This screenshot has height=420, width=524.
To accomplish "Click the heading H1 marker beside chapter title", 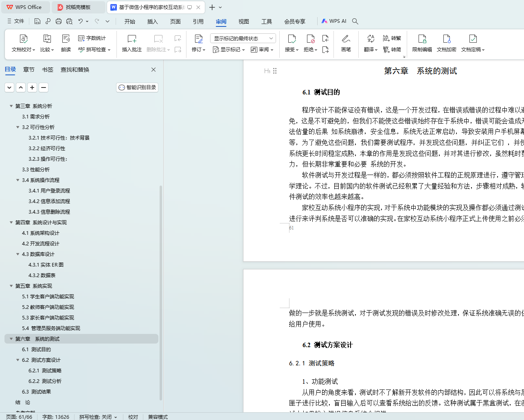I will [267, 71].
